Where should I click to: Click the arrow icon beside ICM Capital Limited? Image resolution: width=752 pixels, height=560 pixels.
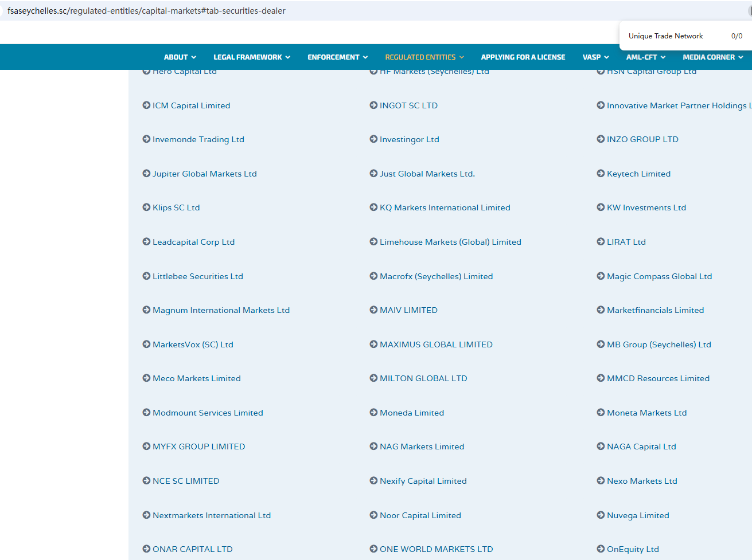point(146,105)
